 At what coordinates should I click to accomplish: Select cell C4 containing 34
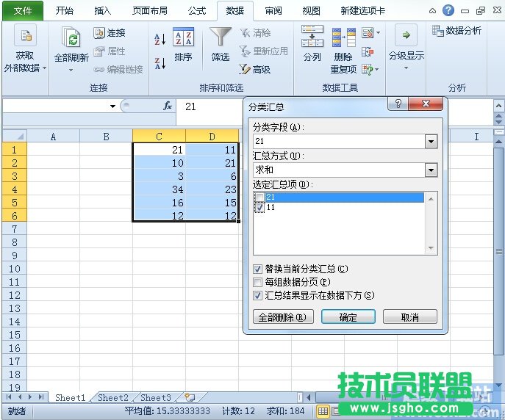(159, 189)
